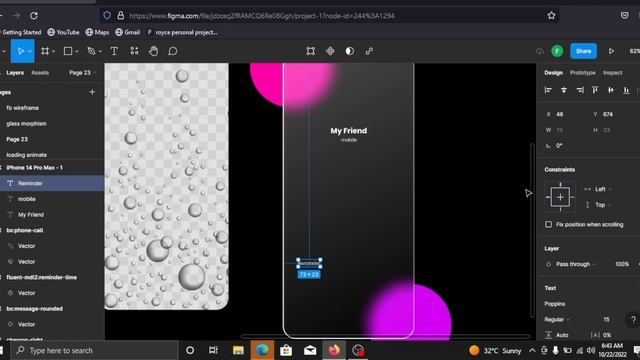The image size is (640, 360).
Task: Select the loading animate page
Action: [x=27, y=155]
